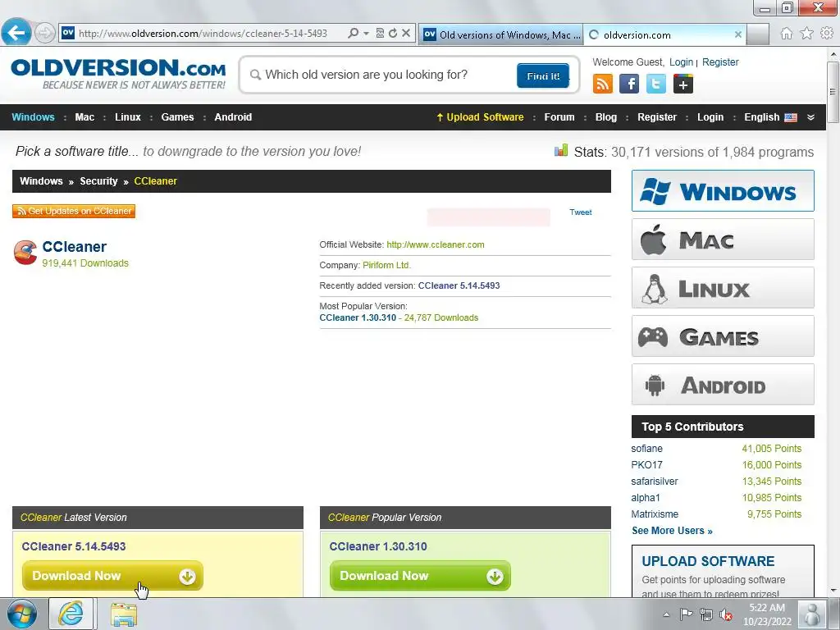Click the page vertical scrollbar thumb
The image size is (840, 630).
click(833, 91)
